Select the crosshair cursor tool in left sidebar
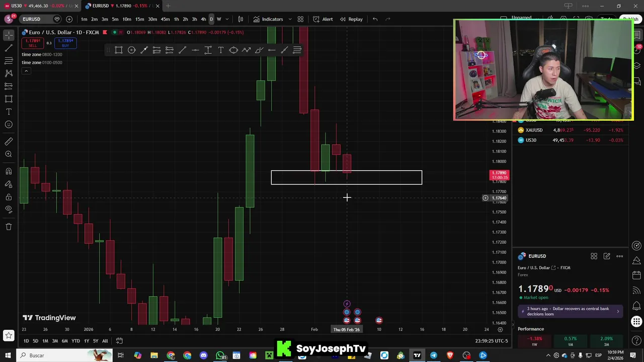Image resolution: width=644 pixels, height=362 pixels. point(9,35)
